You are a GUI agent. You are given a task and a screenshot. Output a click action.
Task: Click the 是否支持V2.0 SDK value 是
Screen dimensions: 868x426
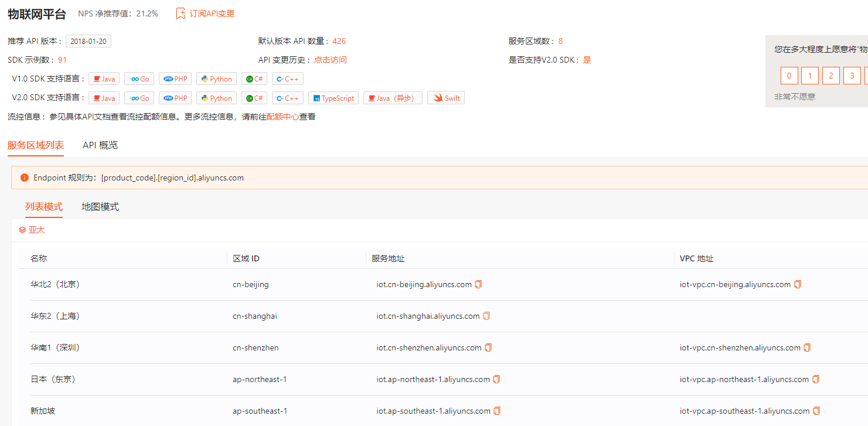587,60
